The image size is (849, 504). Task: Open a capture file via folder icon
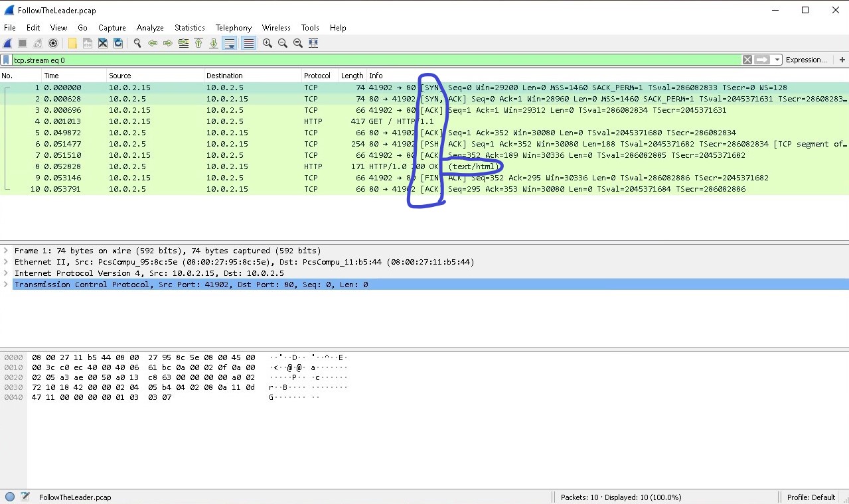click(72, 43)
